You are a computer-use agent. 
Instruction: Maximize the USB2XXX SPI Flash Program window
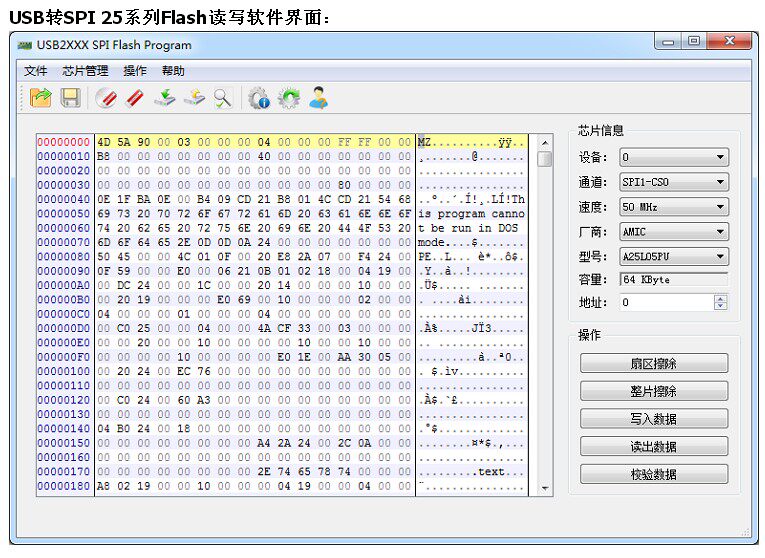tap(694, 42)
